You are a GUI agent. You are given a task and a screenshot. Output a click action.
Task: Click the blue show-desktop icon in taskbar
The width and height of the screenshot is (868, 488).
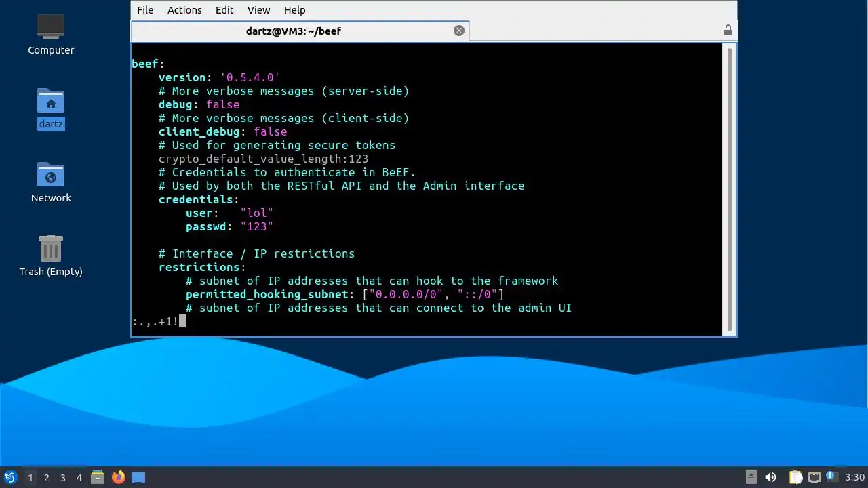coord(138,477)
